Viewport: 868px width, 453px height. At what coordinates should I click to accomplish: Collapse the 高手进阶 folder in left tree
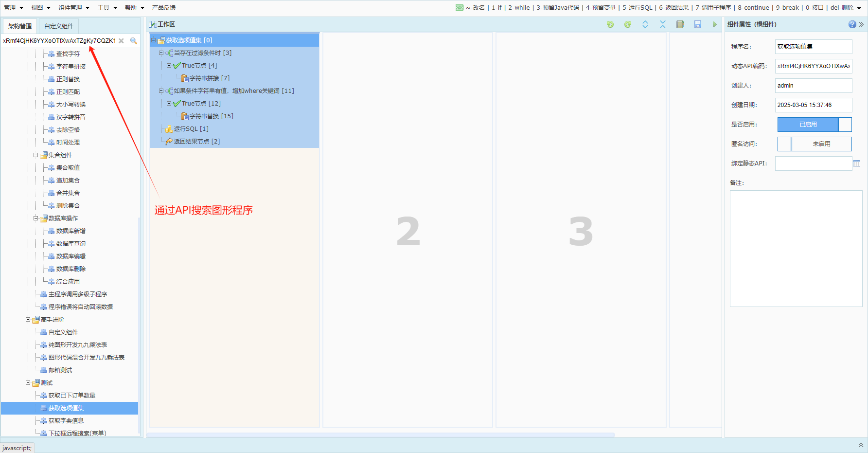(28, 319)
